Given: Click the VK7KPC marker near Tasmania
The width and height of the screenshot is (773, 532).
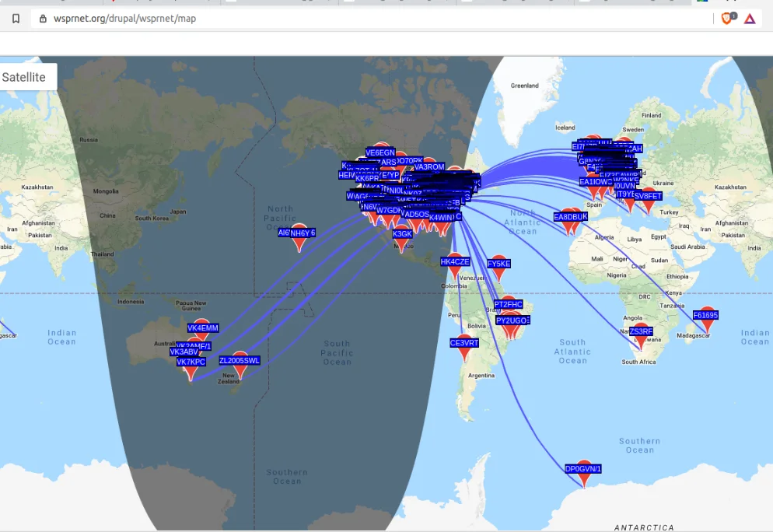Looking at the screenshot, I should point(191,362).
